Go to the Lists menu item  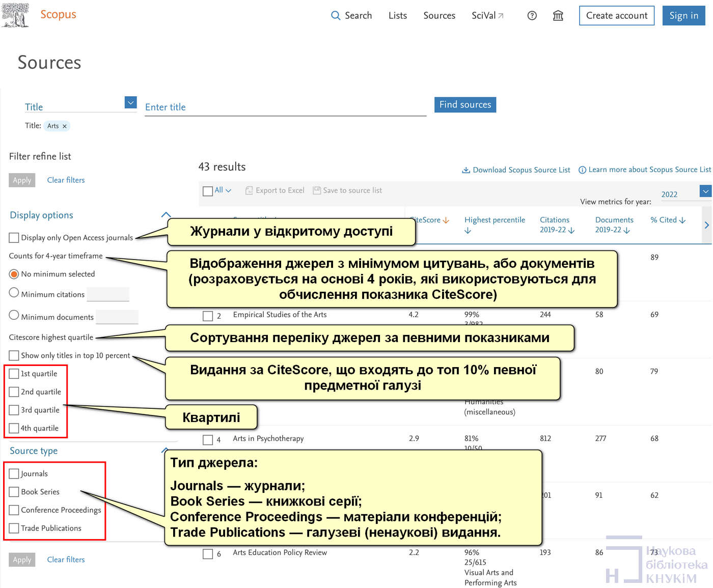point(397,16)
